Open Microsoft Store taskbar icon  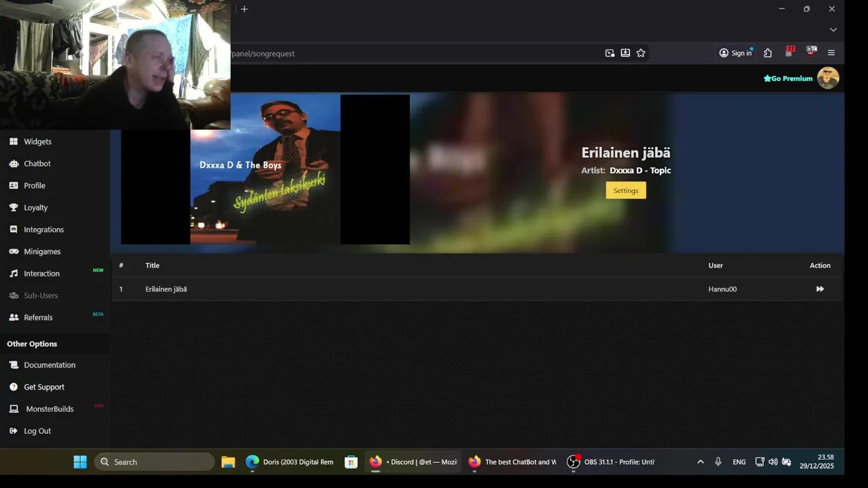pyautogui.click(x=351, y=462)
